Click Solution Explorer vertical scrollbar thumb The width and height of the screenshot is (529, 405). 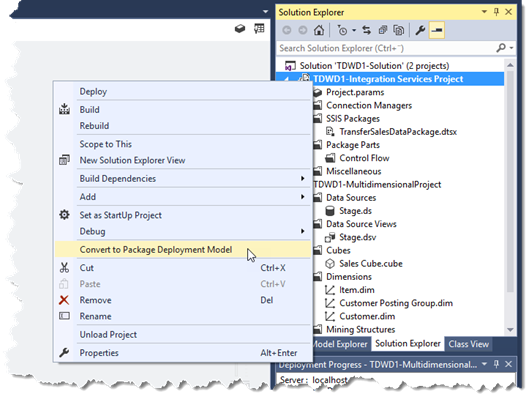510,182
